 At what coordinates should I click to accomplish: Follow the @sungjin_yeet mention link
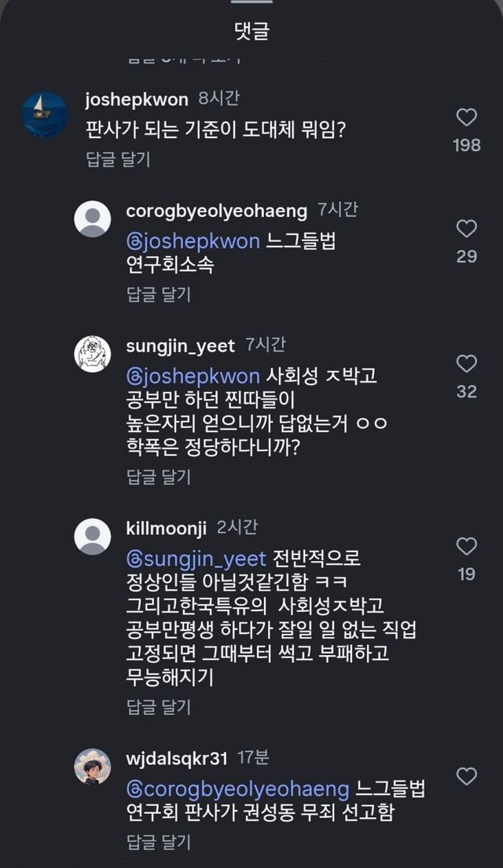click(196, 559)
